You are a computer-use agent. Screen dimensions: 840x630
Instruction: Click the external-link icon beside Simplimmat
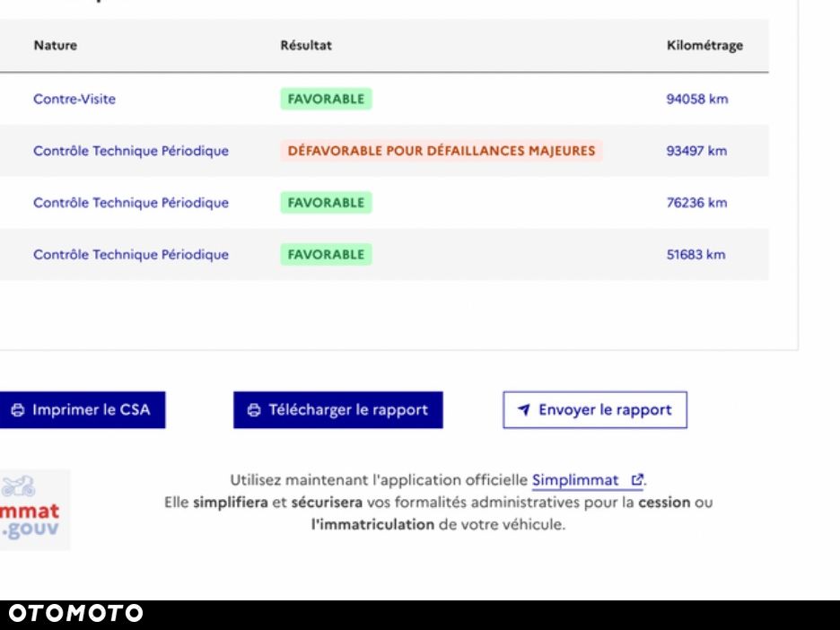point(637,479)
